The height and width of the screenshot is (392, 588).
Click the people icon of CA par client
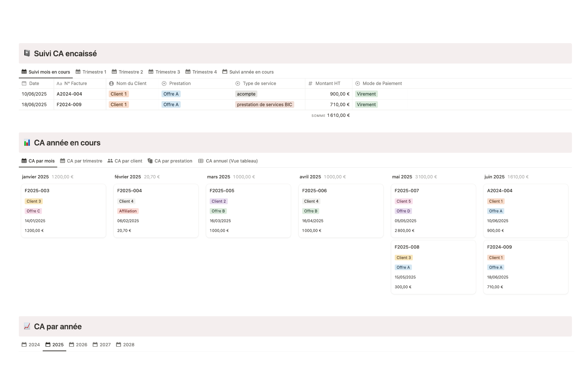pyautogui.click(x=110, y=161)
